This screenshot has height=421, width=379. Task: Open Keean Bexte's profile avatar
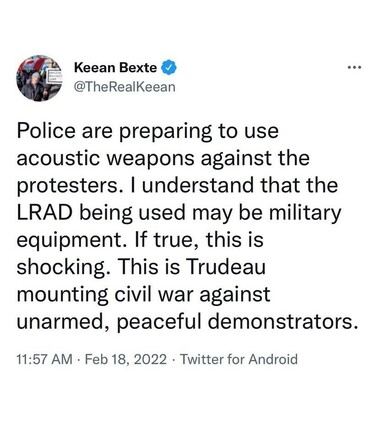39,79
